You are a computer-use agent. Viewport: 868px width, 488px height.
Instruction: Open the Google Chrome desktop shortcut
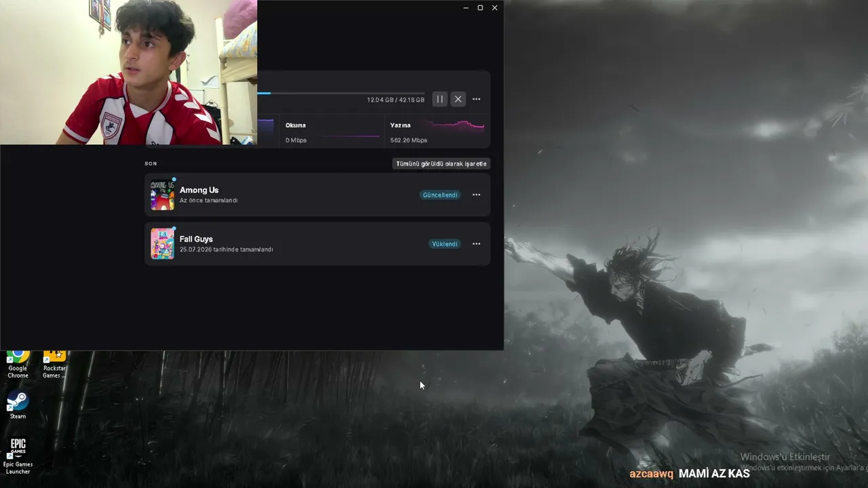click(18, 365)
